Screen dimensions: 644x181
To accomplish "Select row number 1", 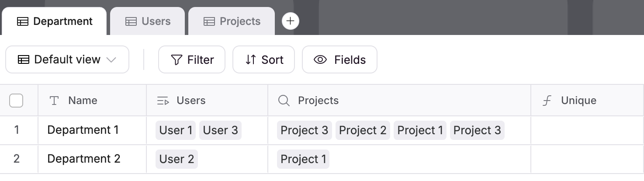I will pos(17,130).
